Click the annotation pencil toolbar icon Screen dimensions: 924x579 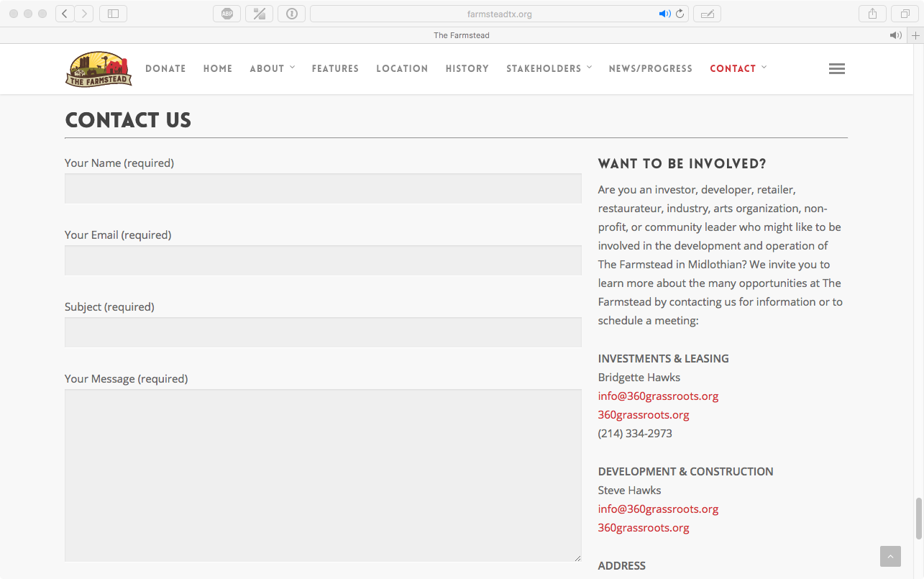707,14
